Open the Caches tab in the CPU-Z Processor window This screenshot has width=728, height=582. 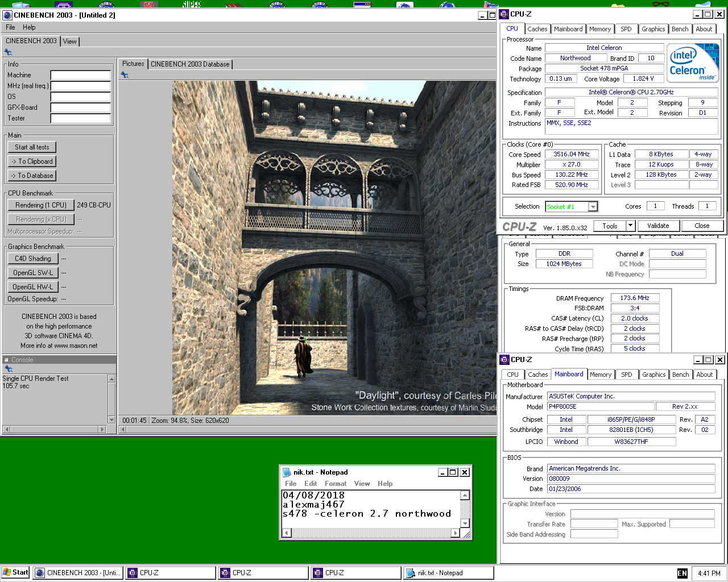pos(537,29)
